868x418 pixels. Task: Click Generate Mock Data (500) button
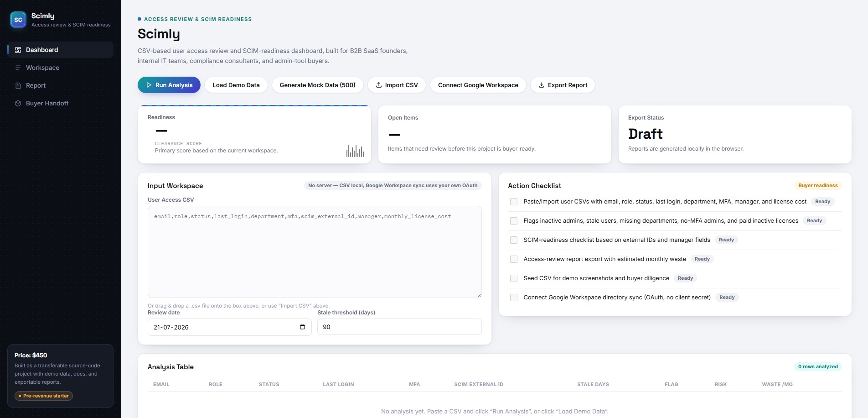click(x=317, y=85)
